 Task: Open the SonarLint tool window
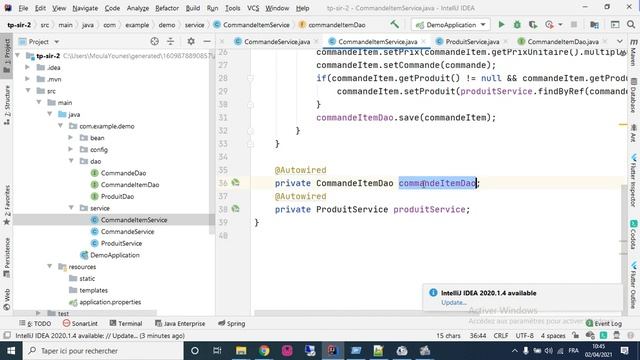pos(80,323)
